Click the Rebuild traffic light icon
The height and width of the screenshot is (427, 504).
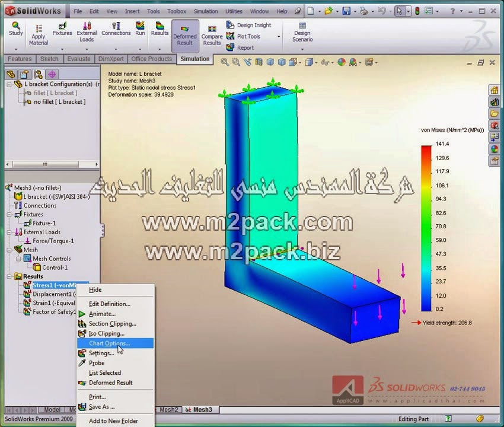[x=417, y=11]
